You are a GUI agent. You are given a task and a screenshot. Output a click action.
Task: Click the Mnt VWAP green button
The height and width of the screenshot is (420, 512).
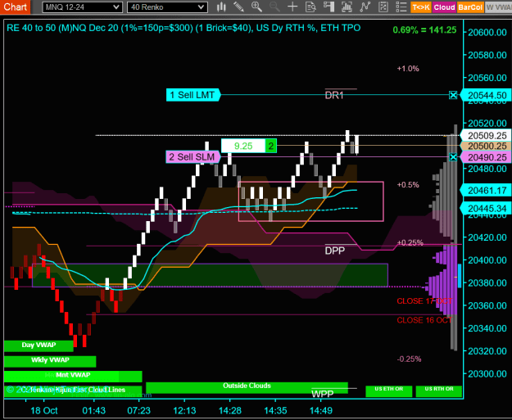click(73, 375)
